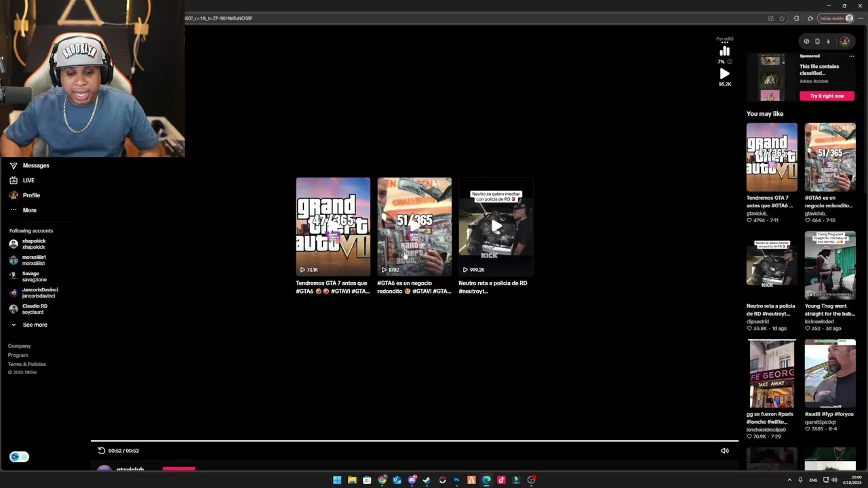Open the vidIQ three-dot options
The image size is (868, 488).
(725, 43)
